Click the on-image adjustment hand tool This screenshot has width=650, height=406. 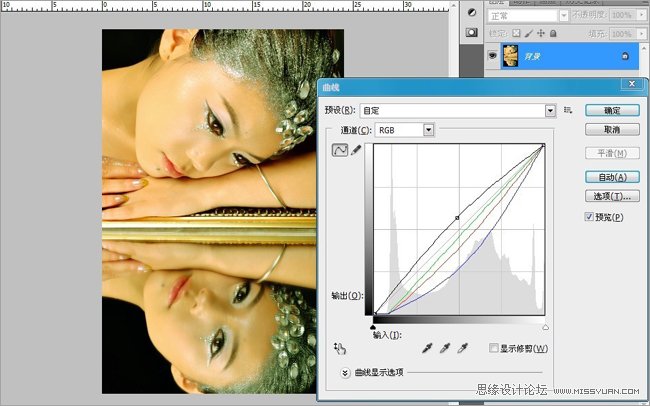[x=339, y=348]
